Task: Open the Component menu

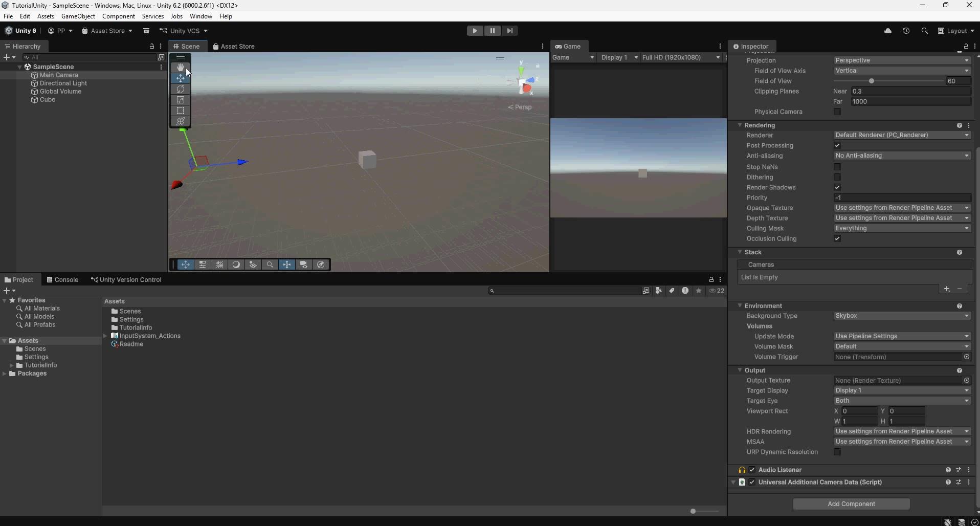Action: click(x=119, y=16)
